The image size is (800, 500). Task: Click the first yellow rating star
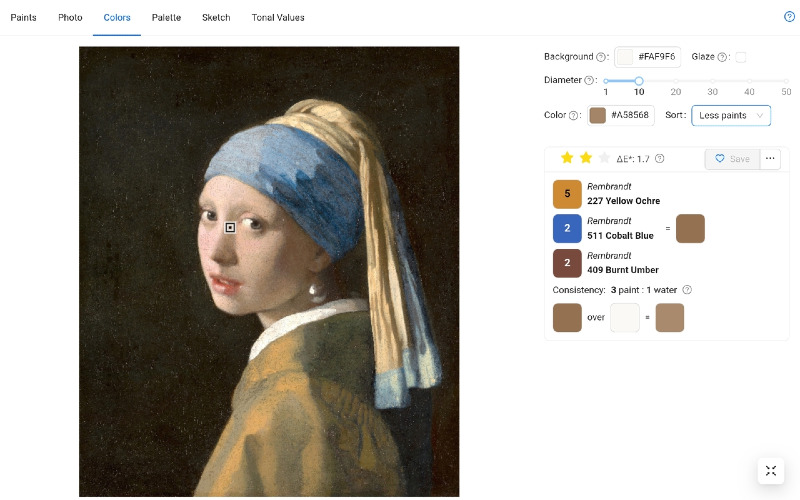(567, 158)
